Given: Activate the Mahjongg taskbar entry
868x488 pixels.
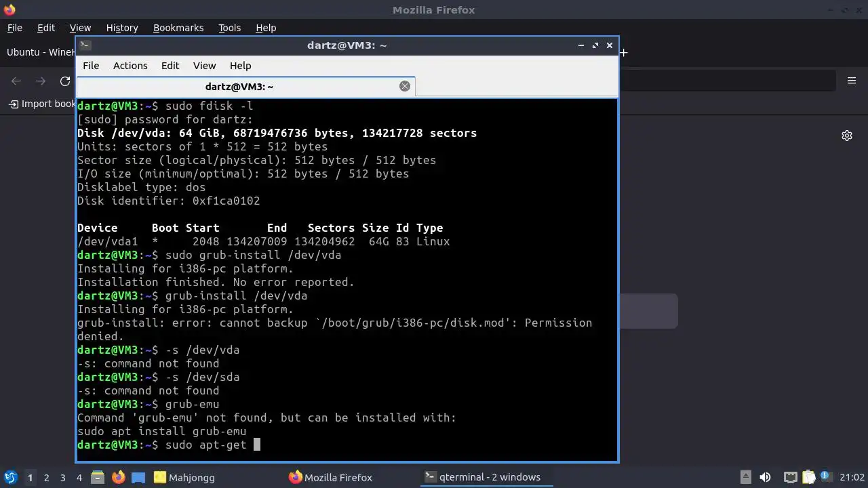Looking at the screenshot, I should (184, 477).
